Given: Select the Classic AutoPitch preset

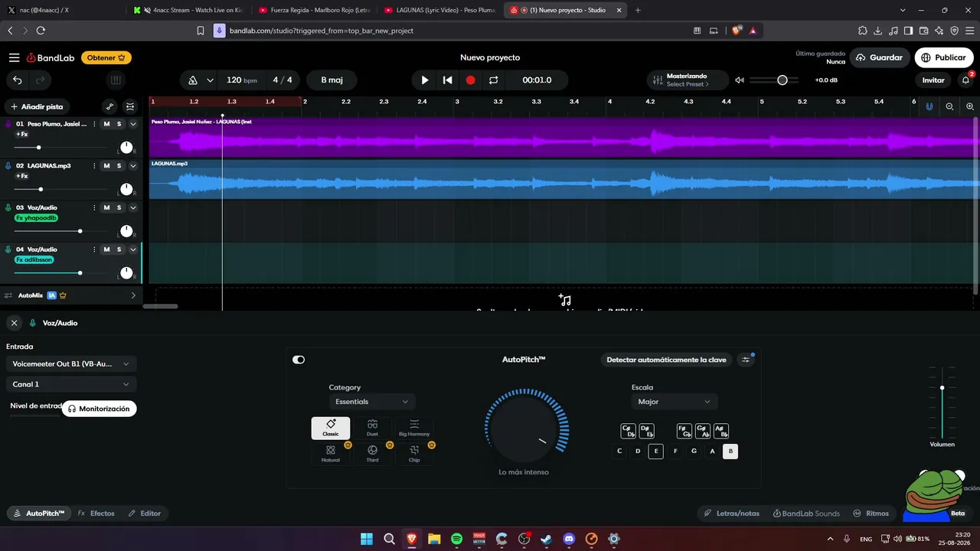Looking at the screenshot, I should (331, 429).
